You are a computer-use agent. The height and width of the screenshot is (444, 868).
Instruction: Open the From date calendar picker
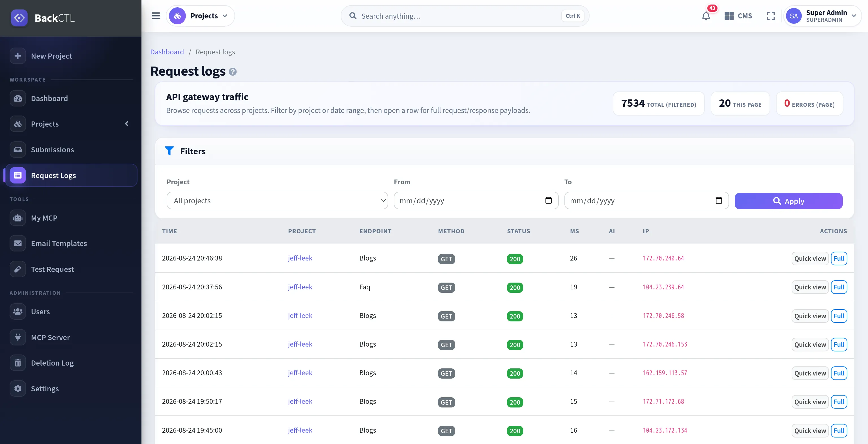549,200
